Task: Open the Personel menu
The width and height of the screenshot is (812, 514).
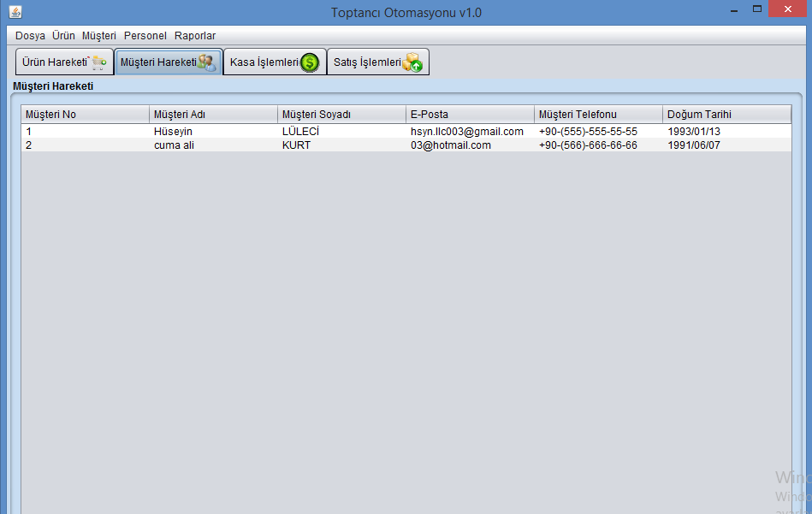Action: point(145,36)
